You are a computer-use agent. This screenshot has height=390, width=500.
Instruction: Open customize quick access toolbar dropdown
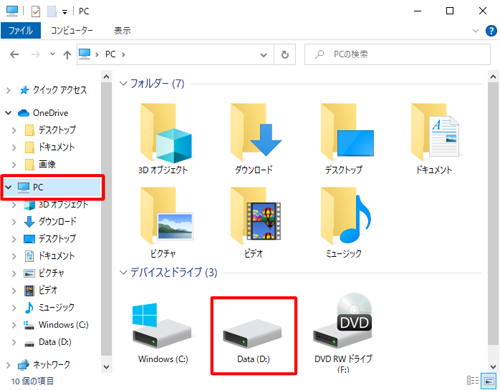(x=65, y=12)
